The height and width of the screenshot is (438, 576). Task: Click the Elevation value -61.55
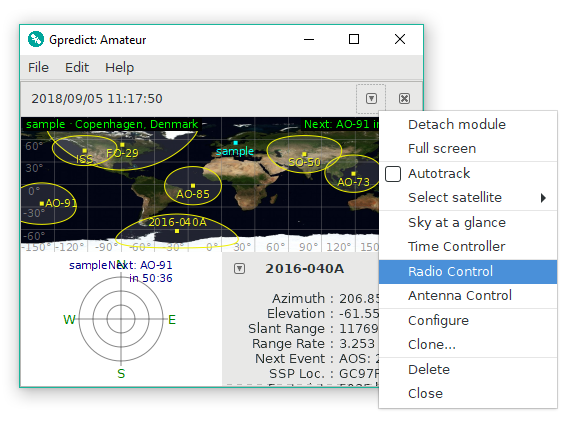coord(359,314)
